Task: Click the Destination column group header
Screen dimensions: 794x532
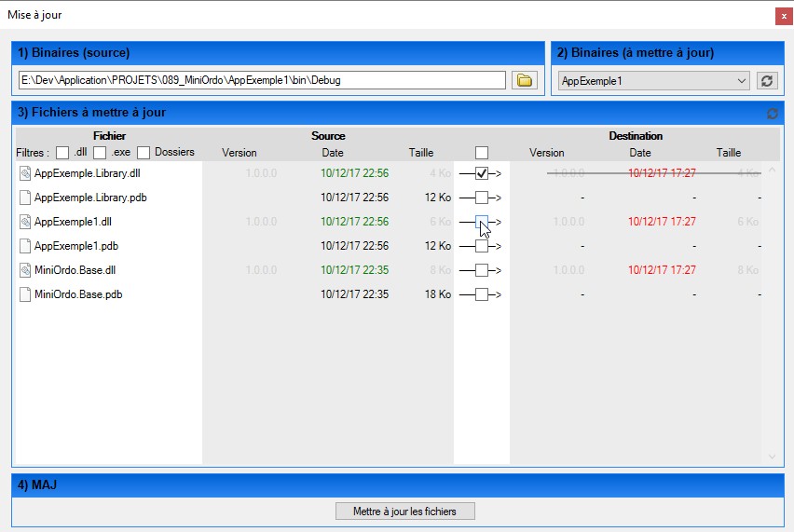Action: [636, 136]
